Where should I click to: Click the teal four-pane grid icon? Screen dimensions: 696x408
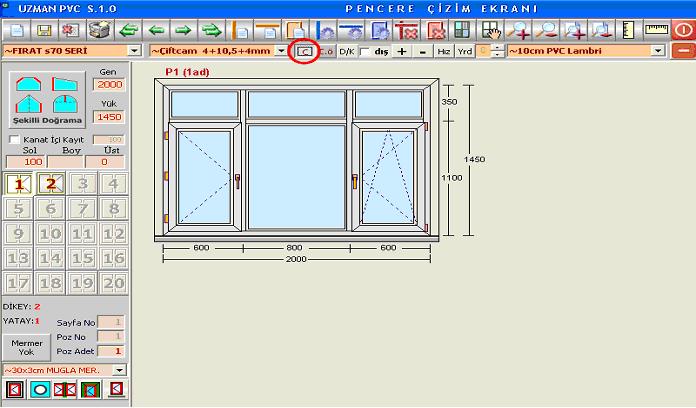[x=463, y=31]
